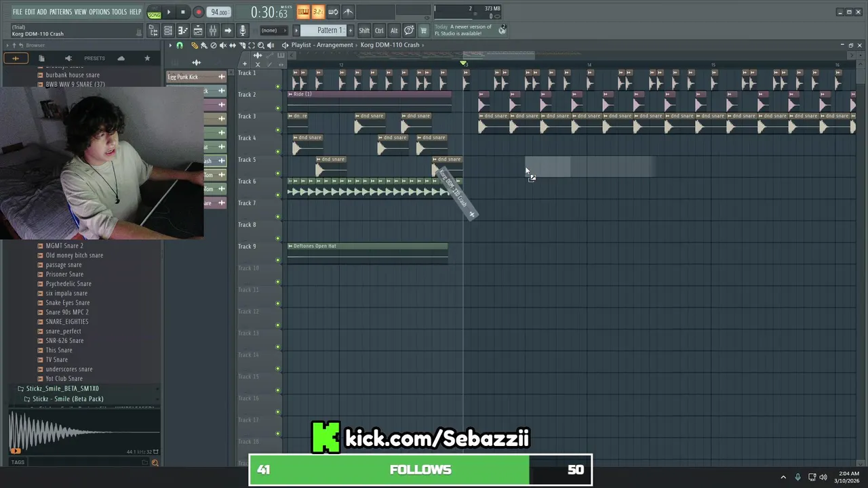Show Windows hidden tray icons chevron
This screenshot has height=488, width=868.
pyautogui.click(x=783, y=477)
